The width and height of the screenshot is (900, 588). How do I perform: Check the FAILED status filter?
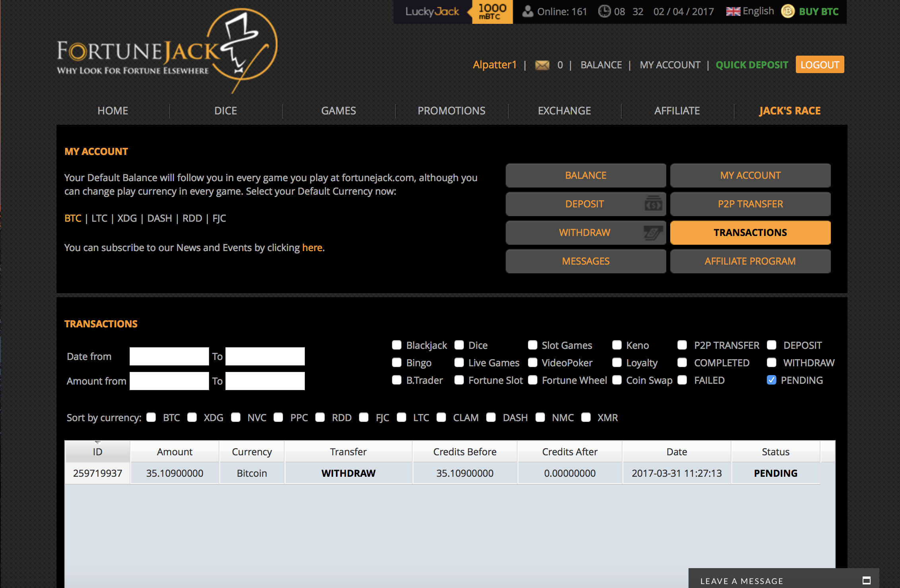click(x=682, y=380)
